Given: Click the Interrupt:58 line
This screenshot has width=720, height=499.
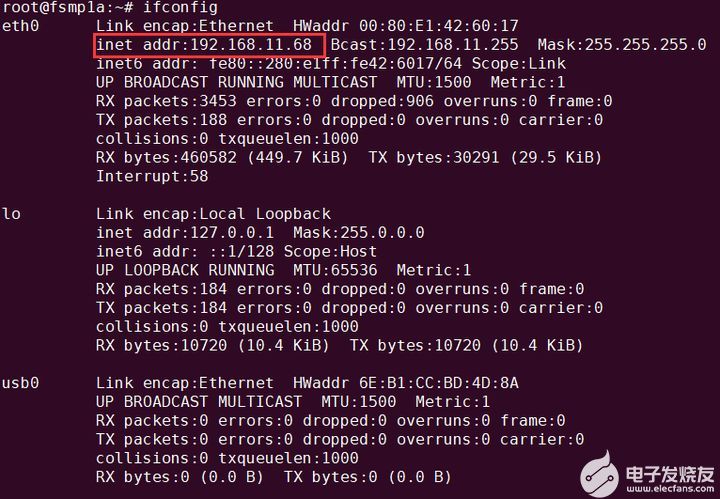Looking at the screenshot, I should tap(152, 176).
